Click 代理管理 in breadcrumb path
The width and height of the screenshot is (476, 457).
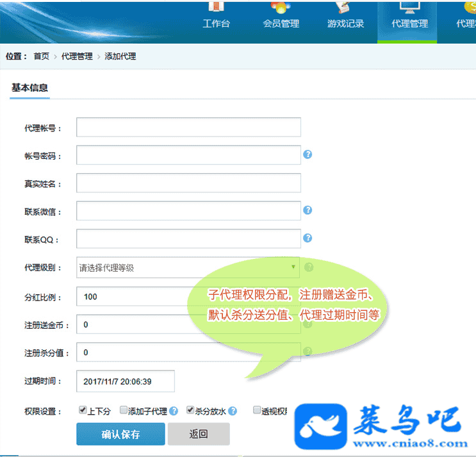click(77, 56)
